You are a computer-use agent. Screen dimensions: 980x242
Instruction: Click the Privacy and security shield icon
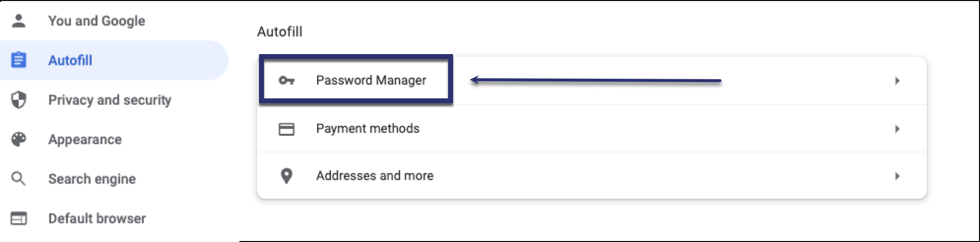(x=19, y=100)
